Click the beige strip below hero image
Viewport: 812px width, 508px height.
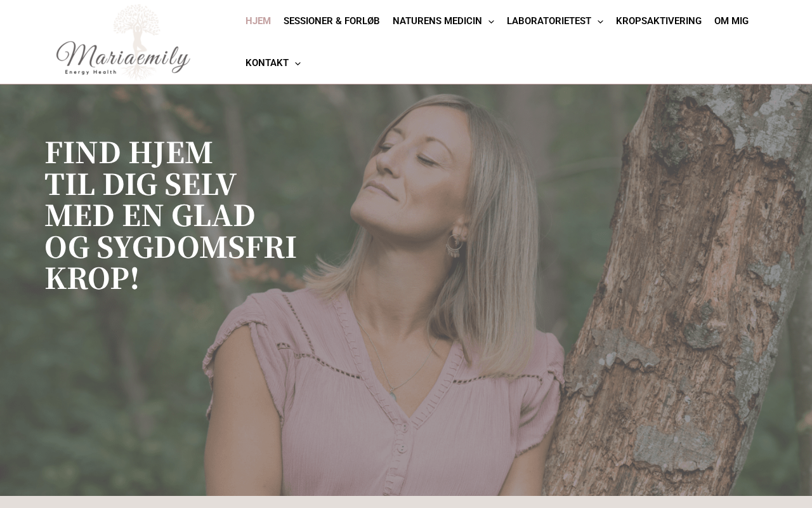tap(406, 502)
